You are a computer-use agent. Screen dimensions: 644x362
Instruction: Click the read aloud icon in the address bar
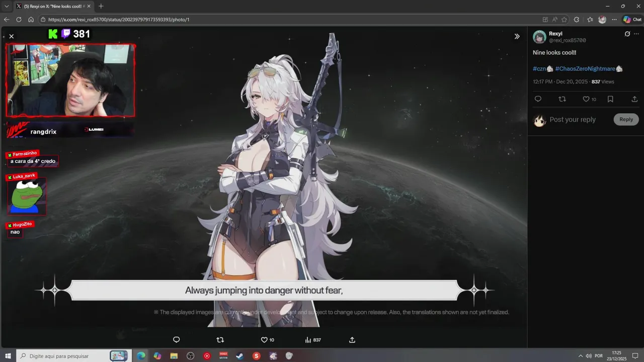click(555, 20)
